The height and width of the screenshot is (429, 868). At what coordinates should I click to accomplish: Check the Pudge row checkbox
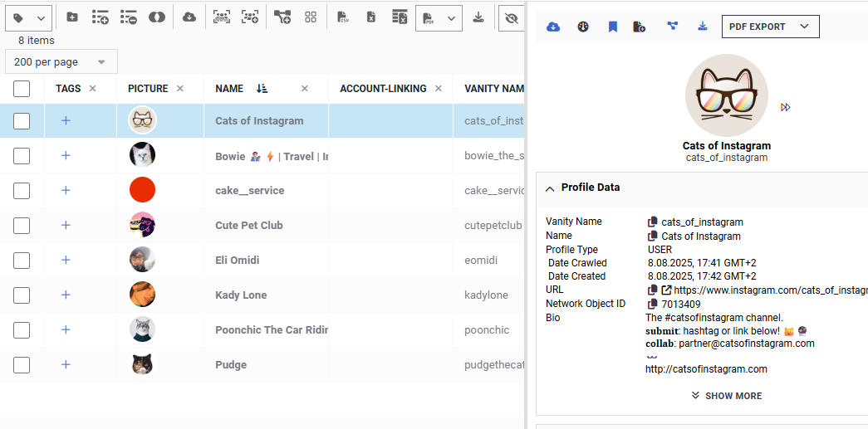[21, 364]
